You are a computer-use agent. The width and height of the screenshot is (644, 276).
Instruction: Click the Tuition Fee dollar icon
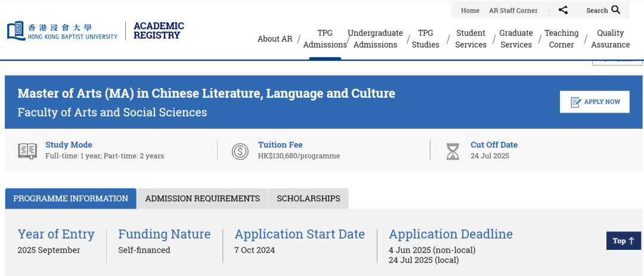click(x=240, y=151)
